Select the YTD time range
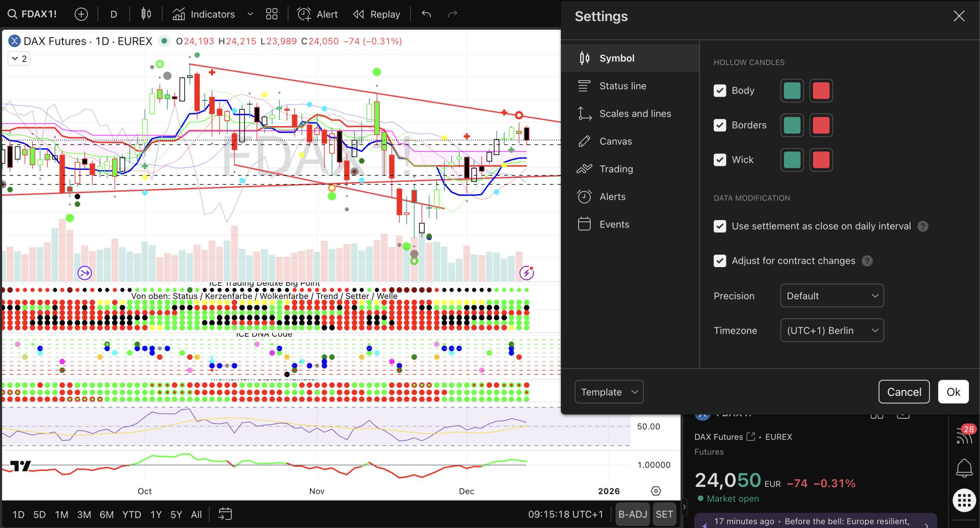This screenshot has width=980, height=528. click(131, 514)
